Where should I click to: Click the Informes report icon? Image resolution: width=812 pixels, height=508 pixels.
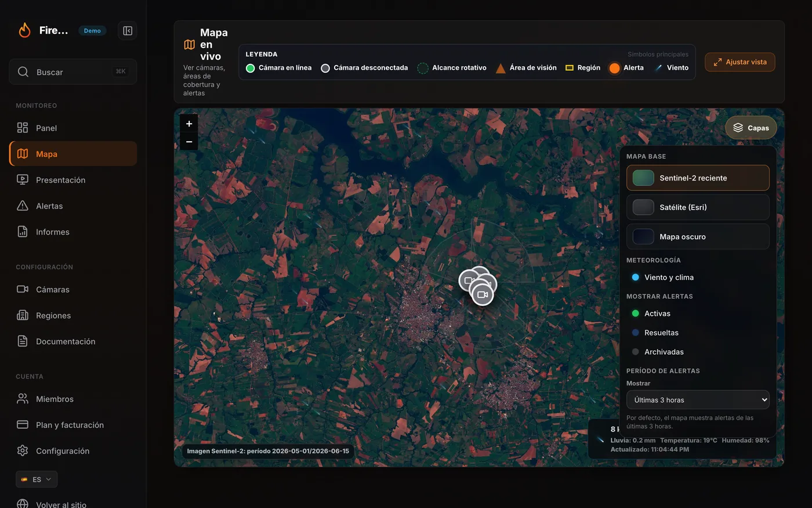pos(23,232)
